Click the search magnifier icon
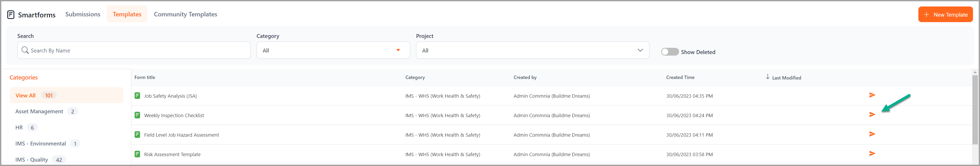The image size is (980, 166). tap(25, 50)
